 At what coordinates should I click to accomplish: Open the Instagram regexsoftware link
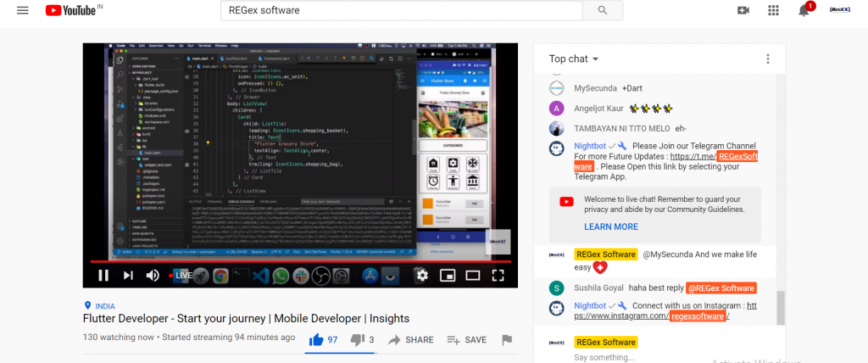point(697,316)
